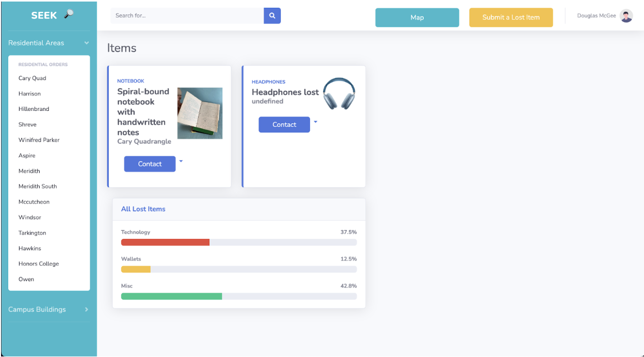The image size is (644, 357).
Task: Open Hawkins residential area
Action: pyautogui.click(x=30, y=249)
